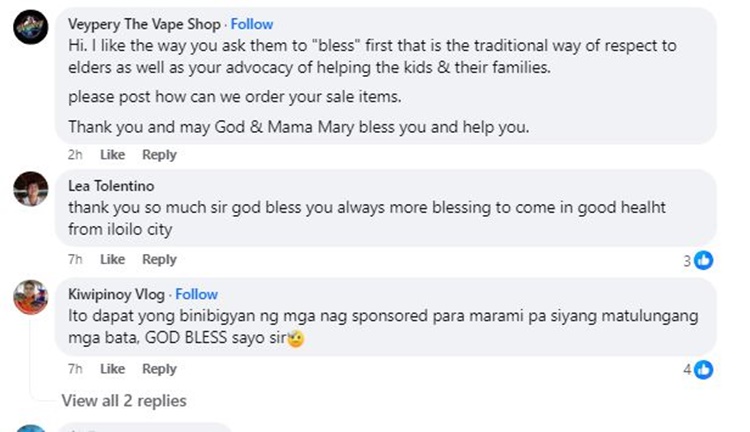Open Lea Tolentino's profile name link

coord(109,185)
